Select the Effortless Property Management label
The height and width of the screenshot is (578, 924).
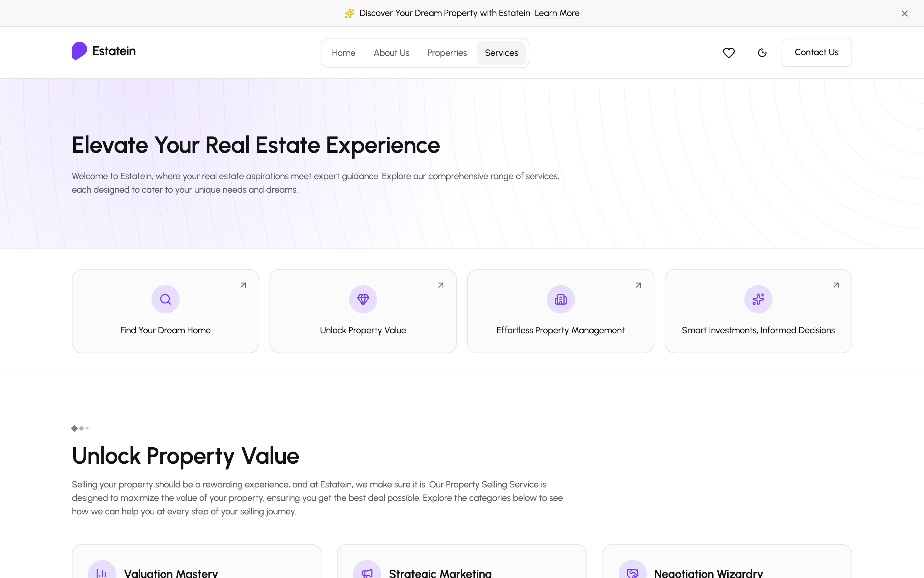(x=560, y=330)
